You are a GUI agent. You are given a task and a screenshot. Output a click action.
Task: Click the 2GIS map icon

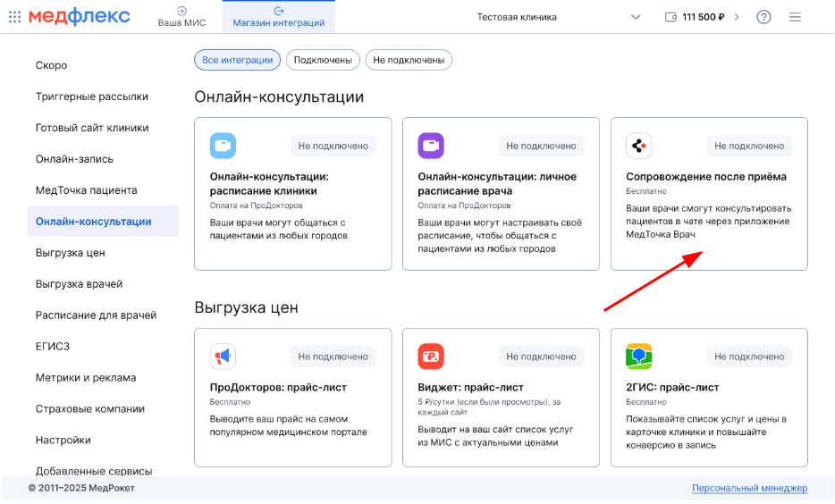tap(638, 357)
